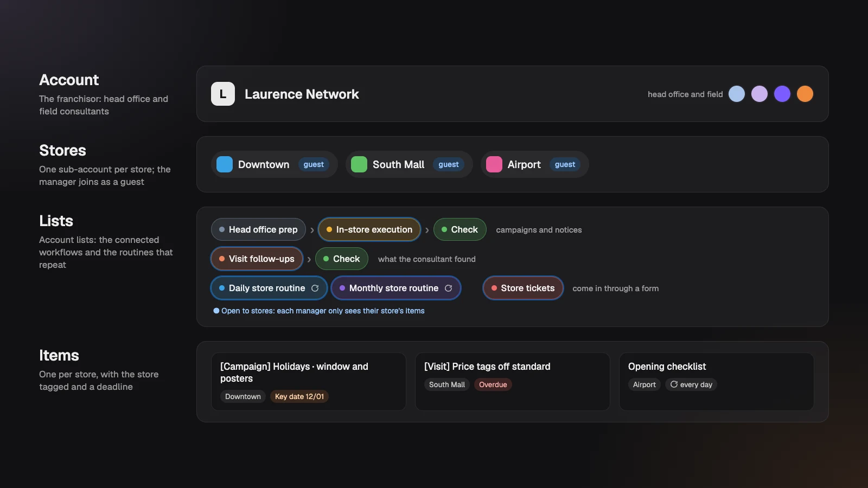Click the Laurence Network L logo icon
This screenshot has width=868, height=488.
click(x=223, y=94)
